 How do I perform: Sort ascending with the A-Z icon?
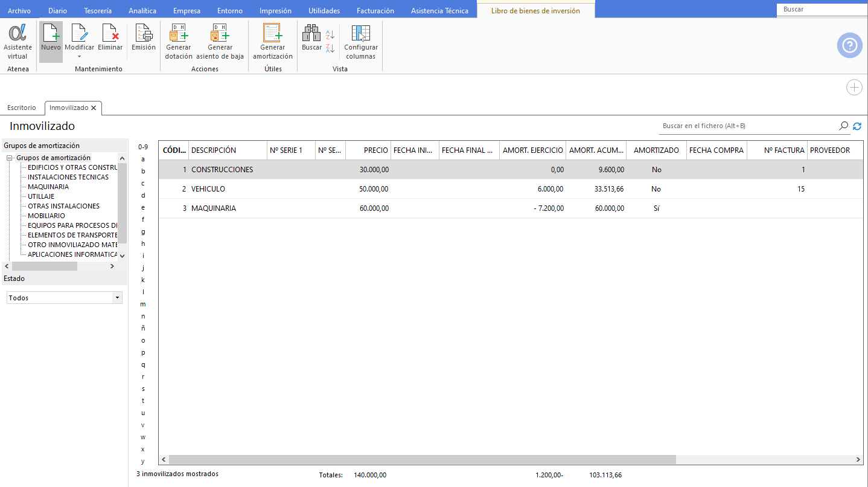point(330,34)
